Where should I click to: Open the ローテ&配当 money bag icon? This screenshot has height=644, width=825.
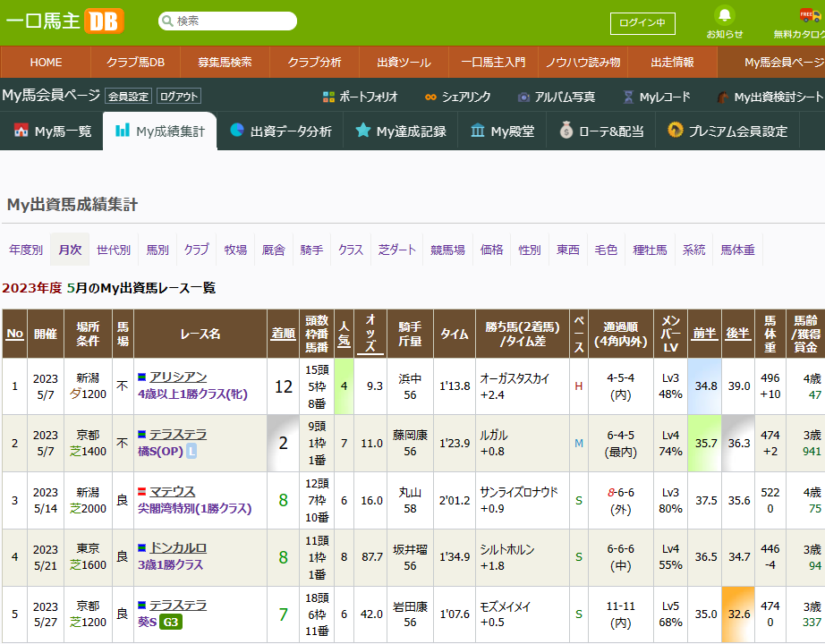point(566,131)
